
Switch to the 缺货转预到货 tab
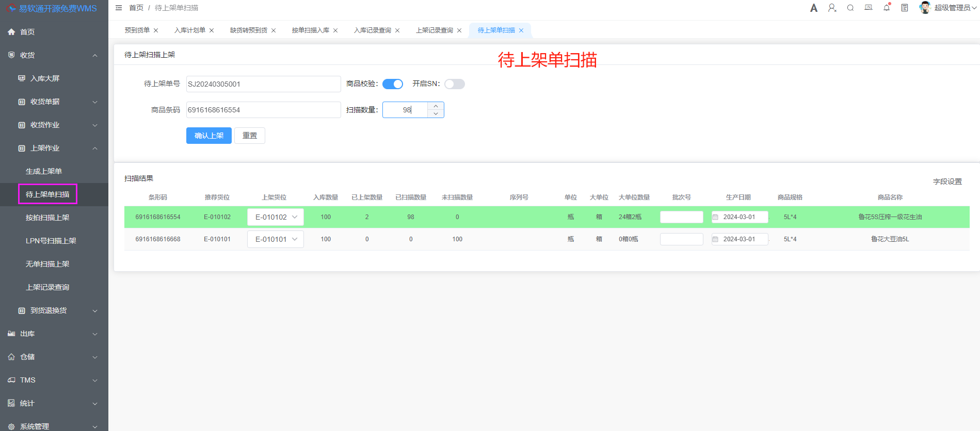pos(249,30)
